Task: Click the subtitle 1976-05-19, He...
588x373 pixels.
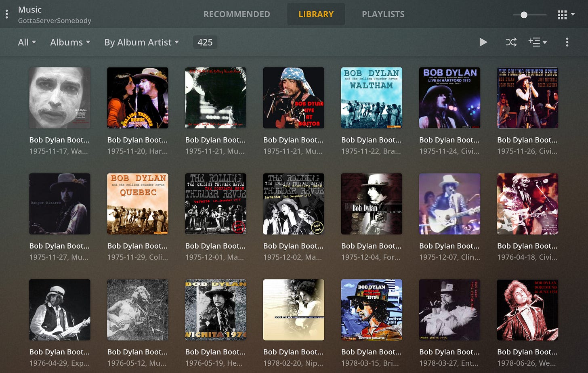Action: (214, 363)
